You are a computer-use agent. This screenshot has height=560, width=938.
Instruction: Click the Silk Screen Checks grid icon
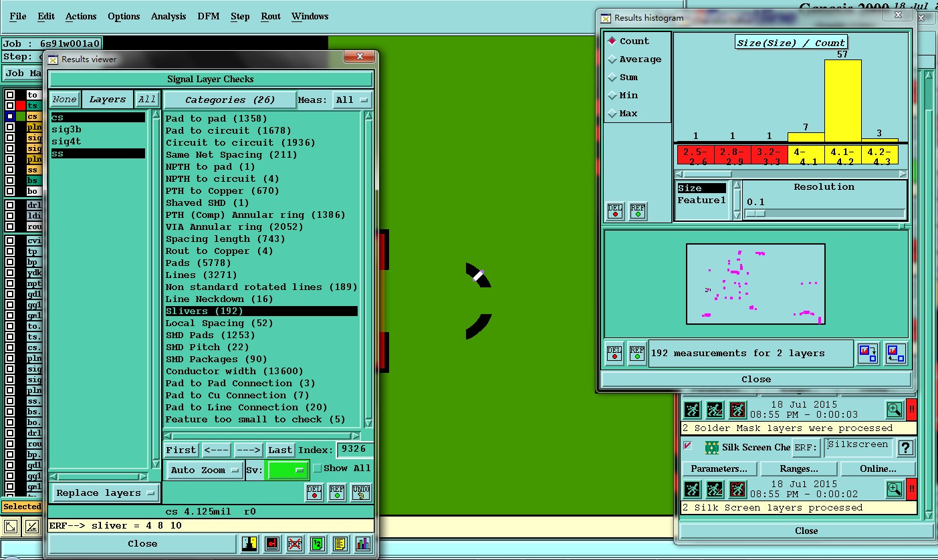point(711,447)
